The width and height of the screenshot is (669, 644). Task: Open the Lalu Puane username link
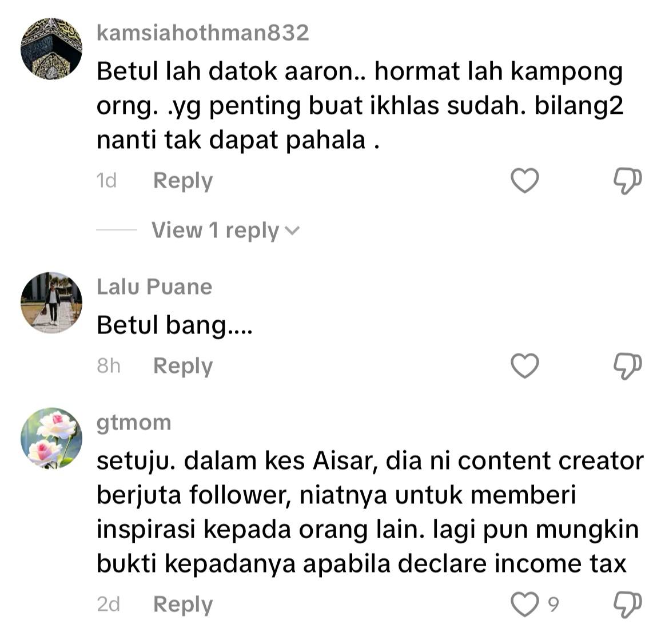point(154,287)
